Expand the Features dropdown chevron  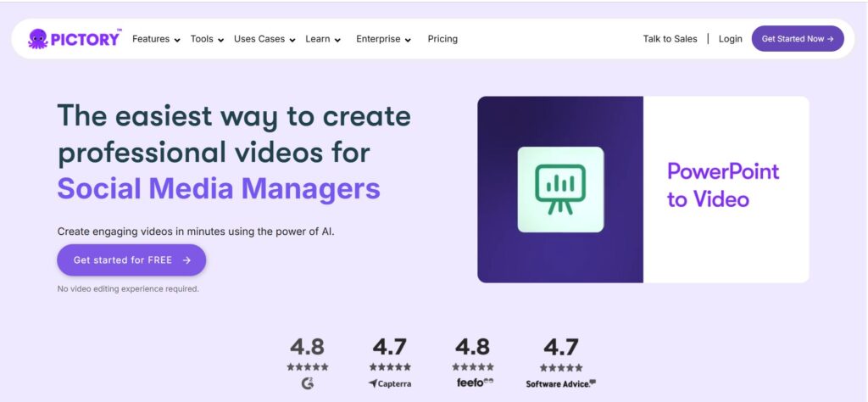click(x=177, y=40)
